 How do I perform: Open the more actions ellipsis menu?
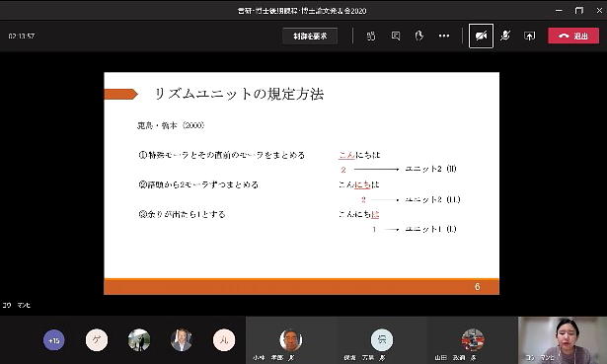pos(444,36)
